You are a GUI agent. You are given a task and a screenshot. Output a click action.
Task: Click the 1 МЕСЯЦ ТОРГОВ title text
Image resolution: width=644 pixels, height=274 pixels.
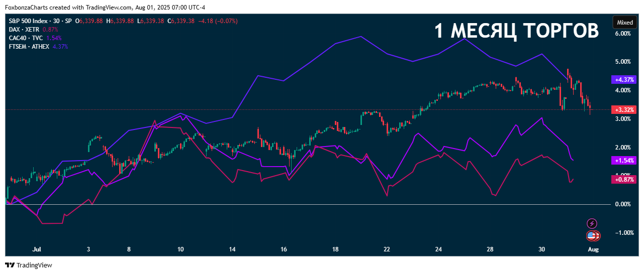(516, 31)
